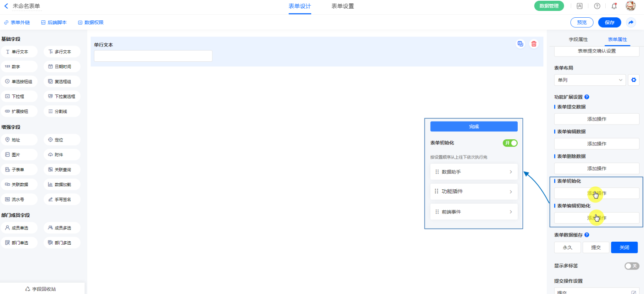Image resolution: width=644 pixels, height=294 pixels.
Task: Click the 单行文本 input box
Action: 153,56
